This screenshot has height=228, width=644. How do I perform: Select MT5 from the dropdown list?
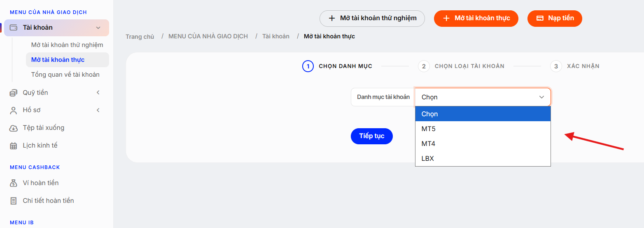(483, 129)
